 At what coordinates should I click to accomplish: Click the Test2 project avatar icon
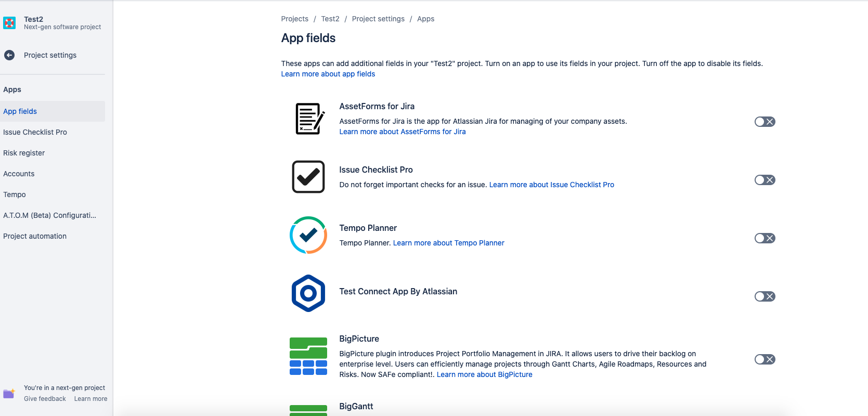[9, 23]
